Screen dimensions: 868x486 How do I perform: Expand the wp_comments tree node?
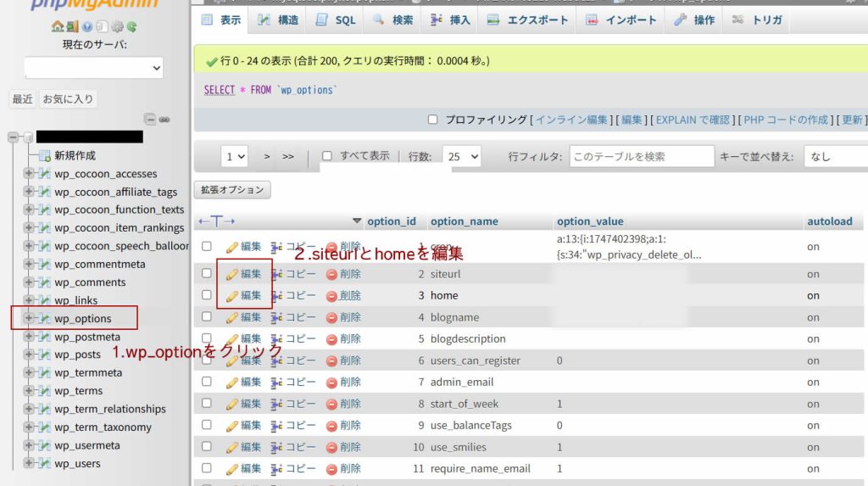coord(28,282)
